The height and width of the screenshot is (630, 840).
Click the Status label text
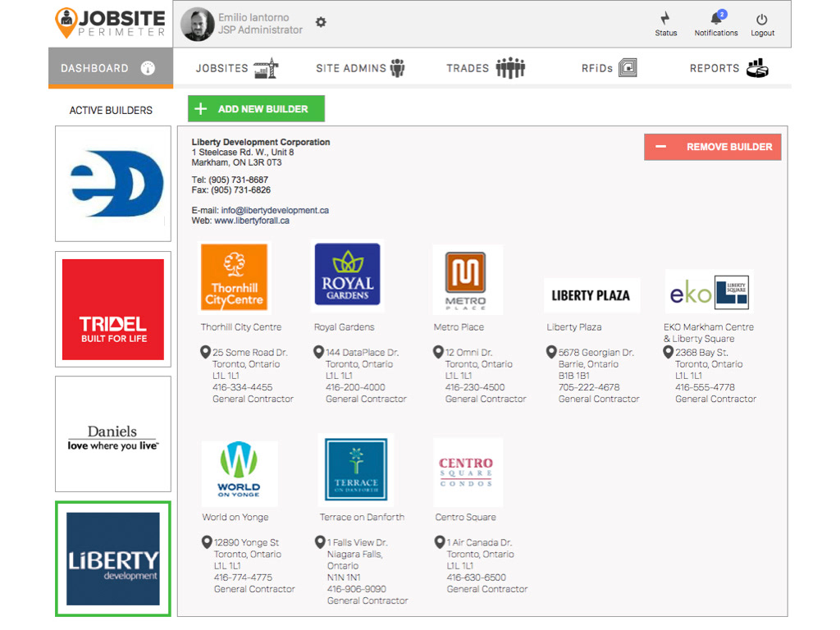[x=666, y=33]
